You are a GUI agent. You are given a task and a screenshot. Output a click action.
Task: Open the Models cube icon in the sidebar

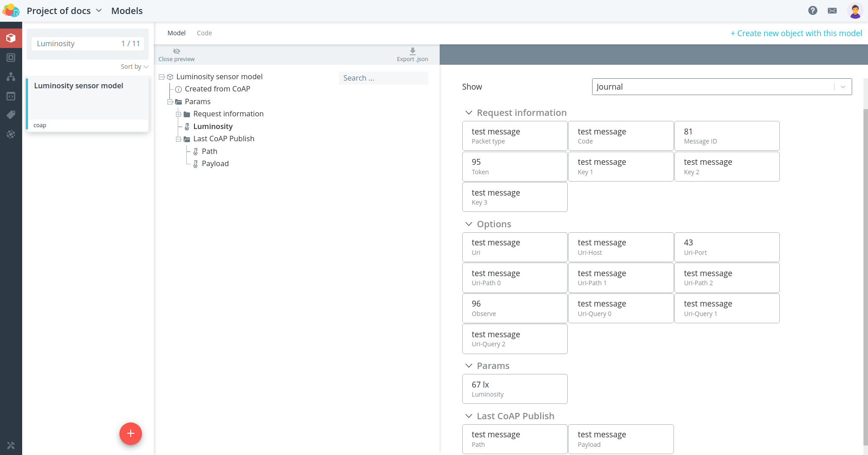(x=11, y=38)
